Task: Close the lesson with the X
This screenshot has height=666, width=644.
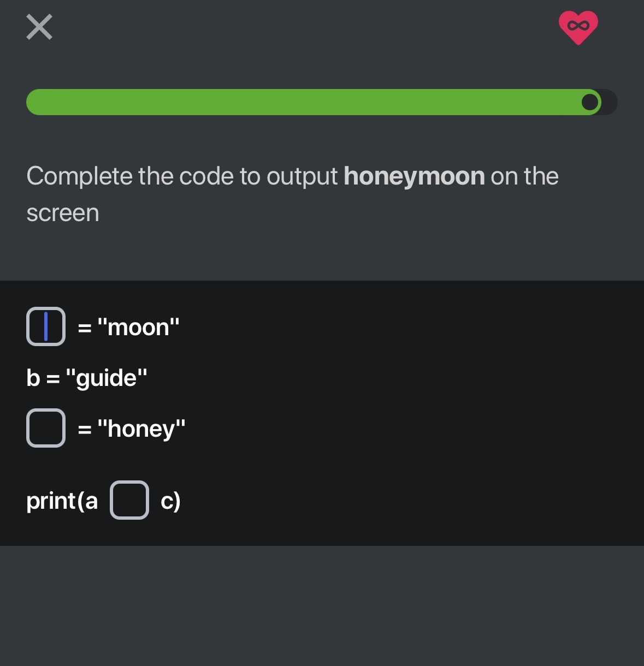Action: pyautogui.click(x=38, y=27)
